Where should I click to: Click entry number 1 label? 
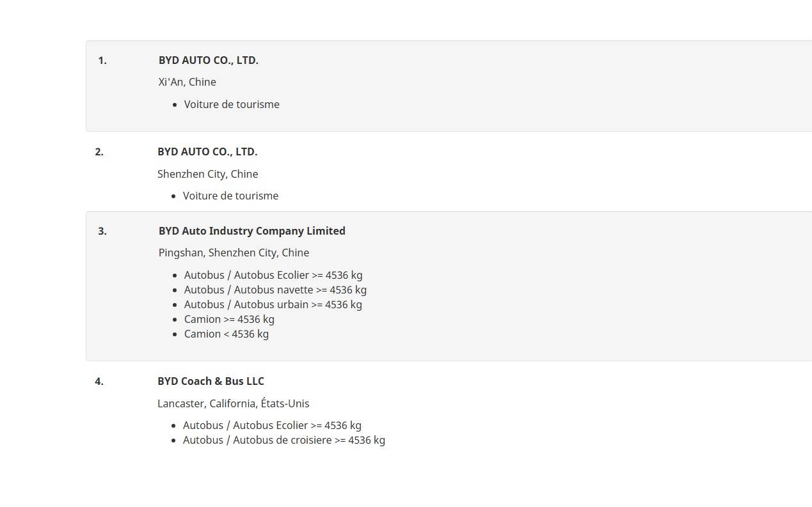(102, 60)
